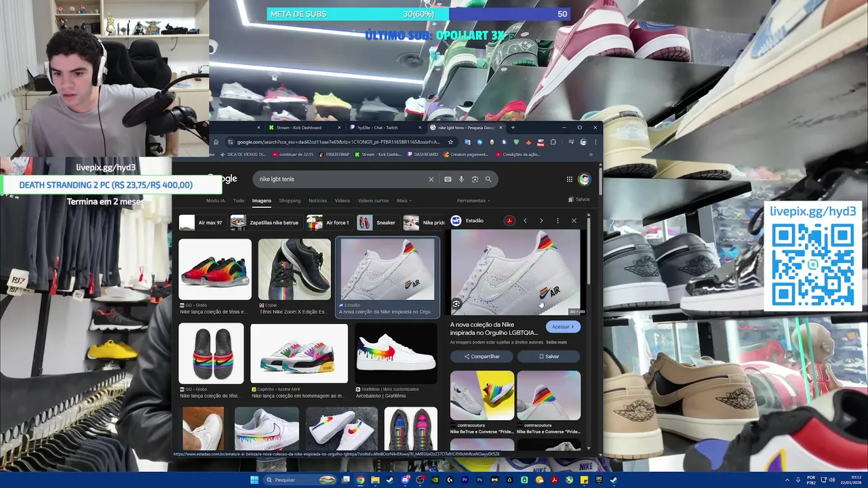
Task: Click the Windows taskbar Pesquisar search box
Action: [298, 480]
